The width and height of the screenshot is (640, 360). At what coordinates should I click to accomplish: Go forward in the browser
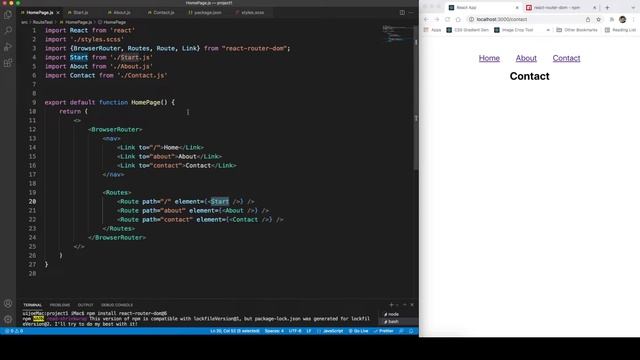coord(437,19)
